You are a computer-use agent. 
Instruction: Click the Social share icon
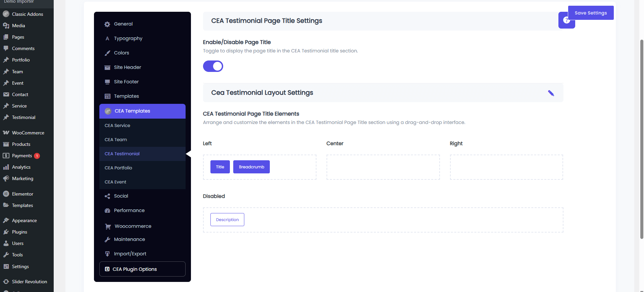pos(107,196)
